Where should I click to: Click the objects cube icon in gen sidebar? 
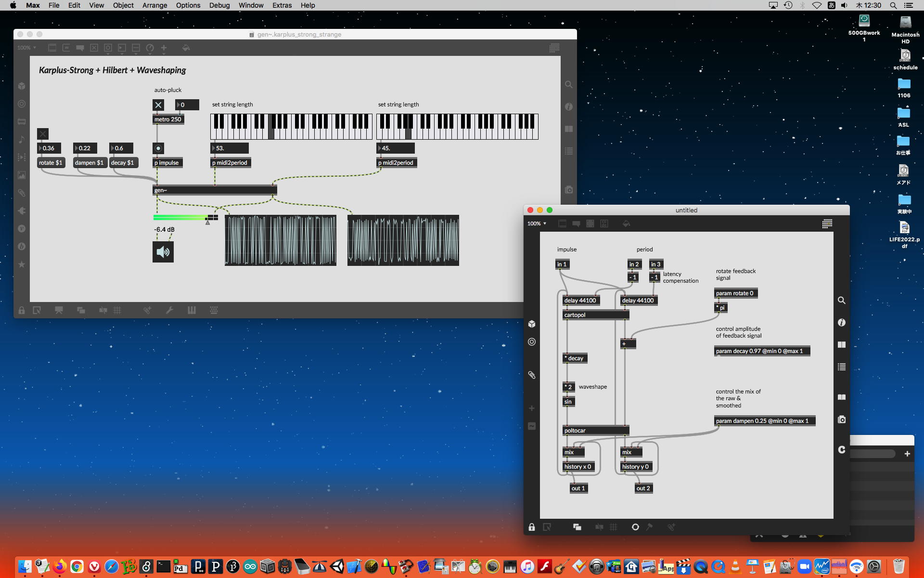pos(532,324)
